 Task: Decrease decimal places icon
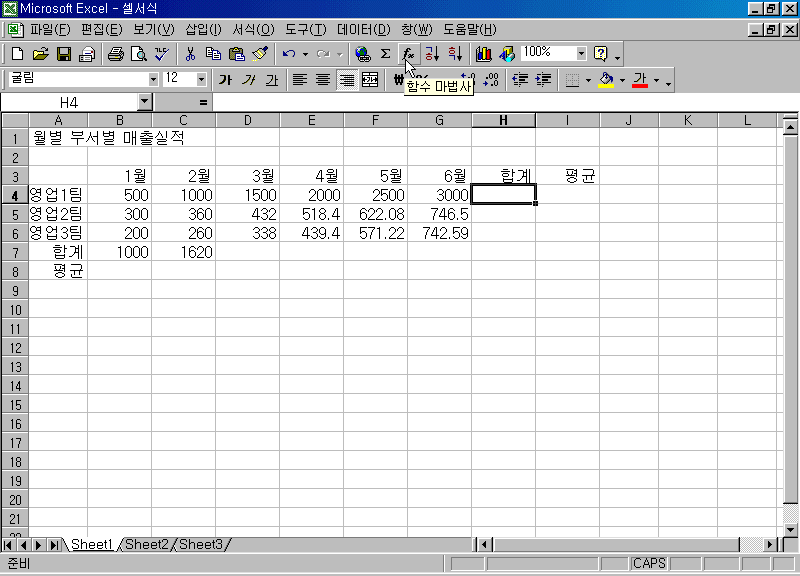(x=491, y=80)
